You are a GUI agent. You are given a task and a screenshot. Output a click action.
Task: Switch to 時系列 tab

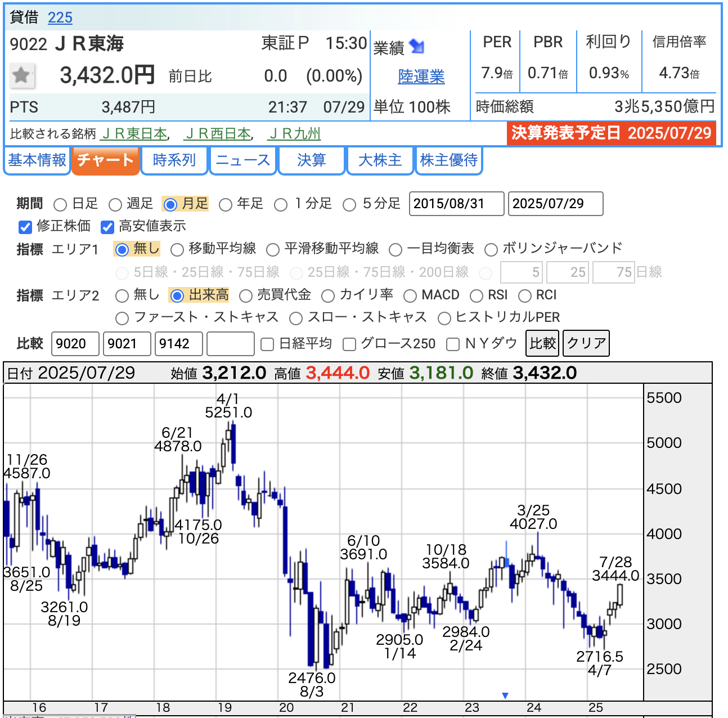point(174,160)
